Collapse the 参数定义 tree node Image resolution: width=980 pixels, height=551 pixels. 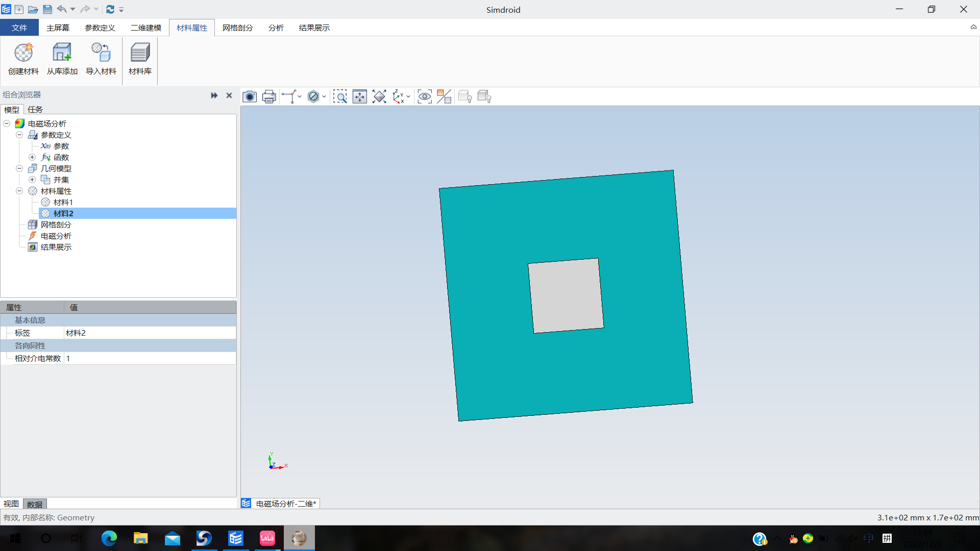click(x=19, y=135)
